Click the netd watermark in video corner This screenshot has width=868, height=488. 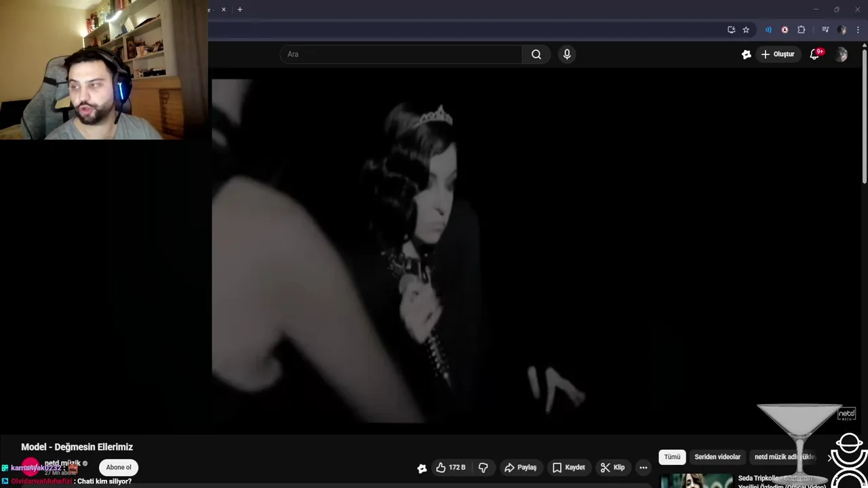point(847,414)
